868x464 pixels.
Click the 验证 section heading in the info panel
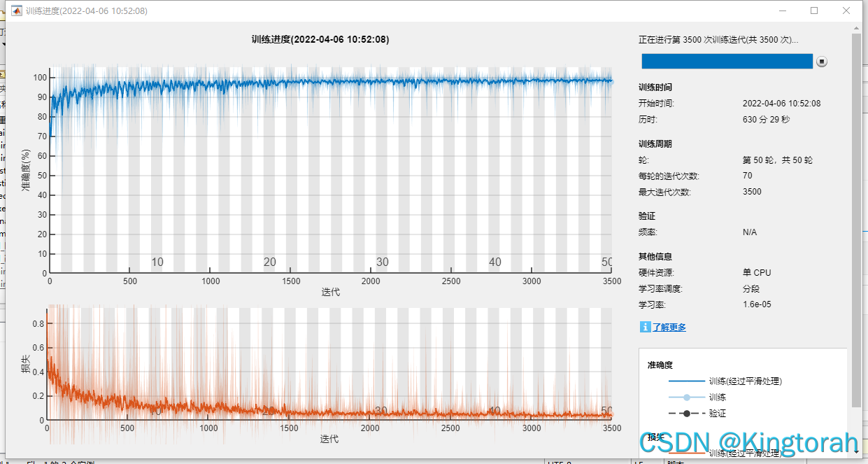[647, 216]
